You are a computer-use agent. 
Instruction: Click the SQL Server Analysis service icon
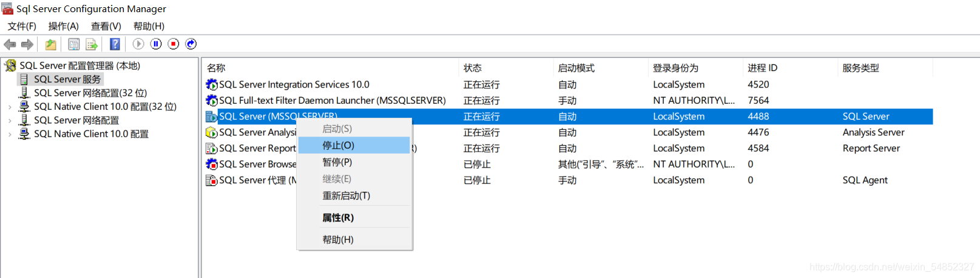pyautogui.click(x=211, y=132)
